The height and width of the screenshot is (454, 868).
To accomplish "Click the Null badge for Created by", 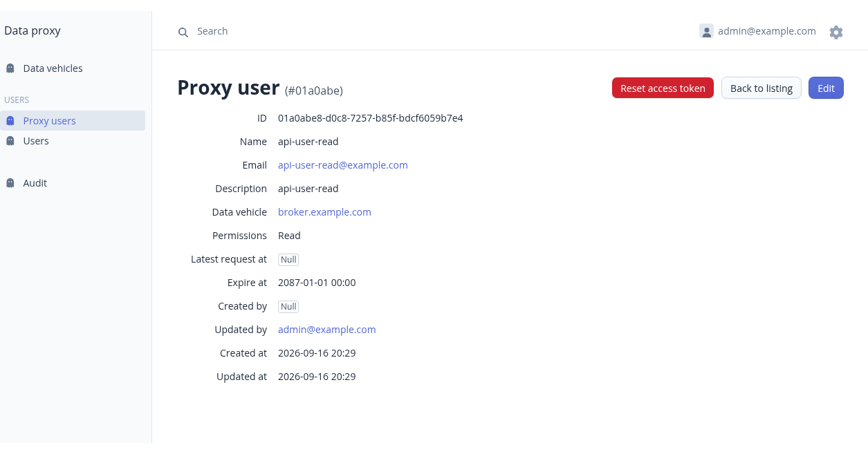I will point(288,307).
